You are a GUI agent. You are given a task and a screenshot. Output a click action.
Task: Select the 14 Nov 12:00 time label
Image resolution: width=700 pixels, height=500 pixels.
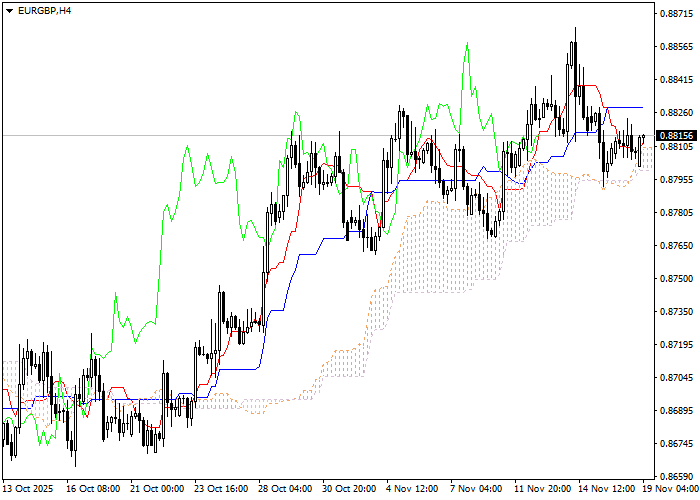606,489
